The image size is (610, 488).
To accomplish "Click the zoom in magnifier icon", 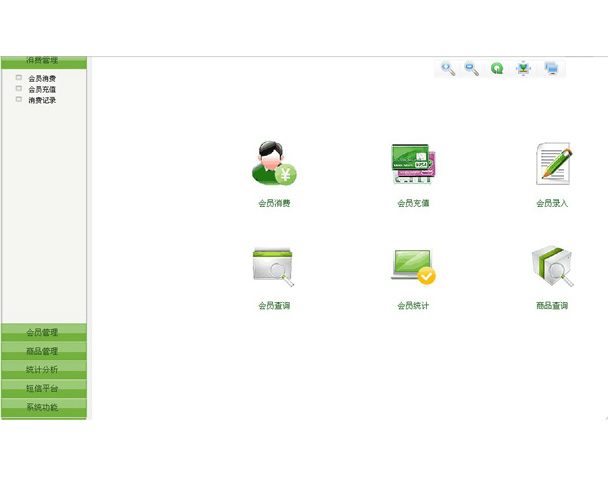I will pyautogui.click(x=448, y=68).
